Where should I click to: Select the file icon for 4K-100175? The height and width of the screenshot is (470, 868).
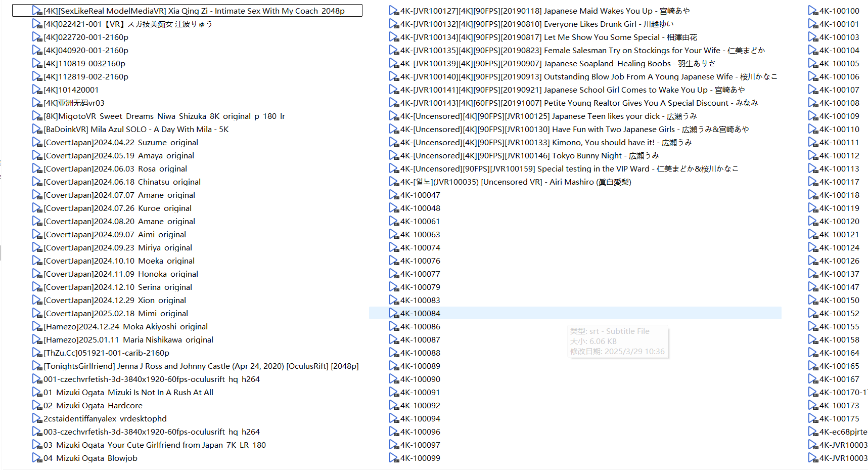[x=813, y=419]
